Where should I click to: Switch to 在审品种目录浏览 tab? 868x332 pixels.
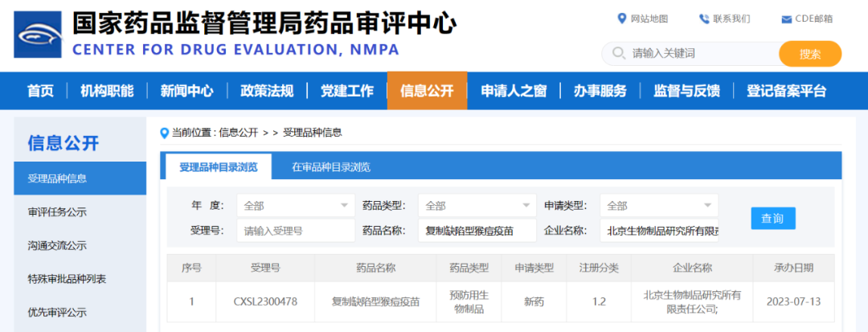coord(331,166)
